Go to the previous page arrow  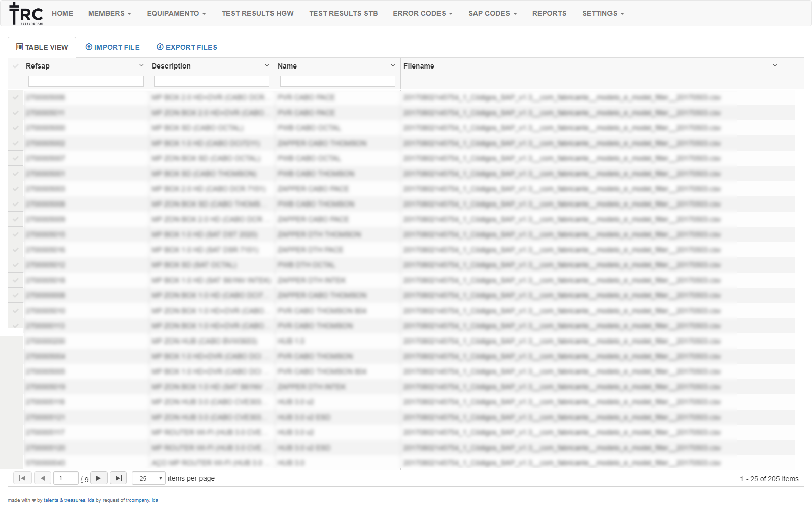click(x=43, y=478)
